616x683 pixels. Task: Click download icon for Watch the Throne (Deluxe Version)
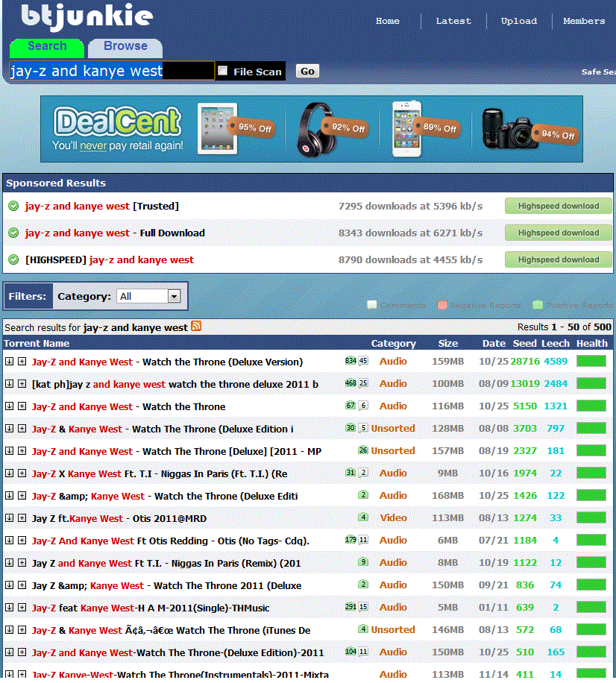click(x=8, y=361)
